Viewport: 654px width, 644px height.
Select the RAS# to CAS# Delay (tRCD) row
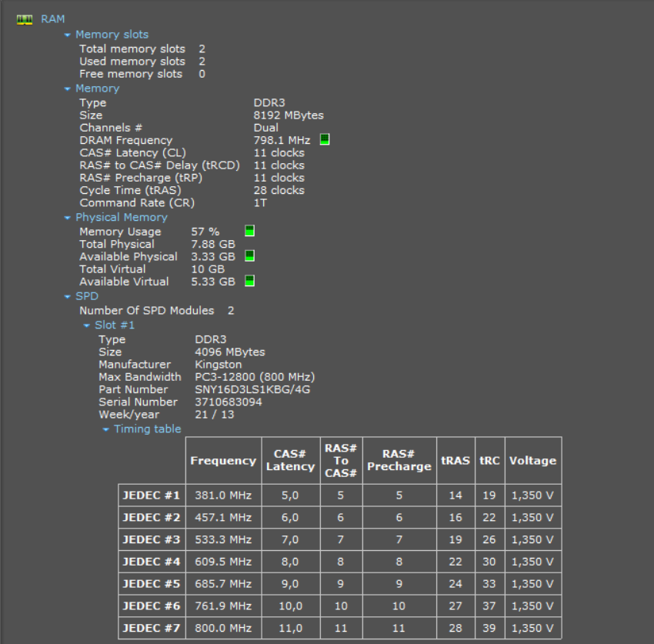pyautogui.click(x=192, y=165)
